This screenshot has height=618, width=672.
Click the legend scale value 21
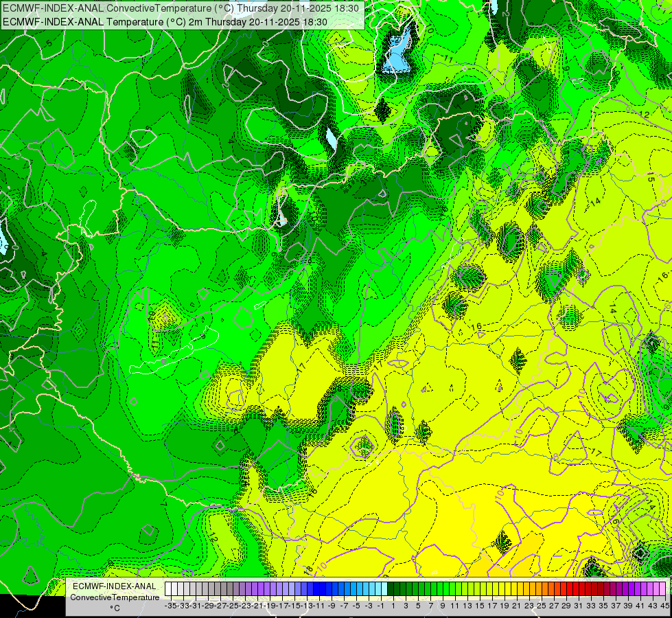tap(517, 606)
